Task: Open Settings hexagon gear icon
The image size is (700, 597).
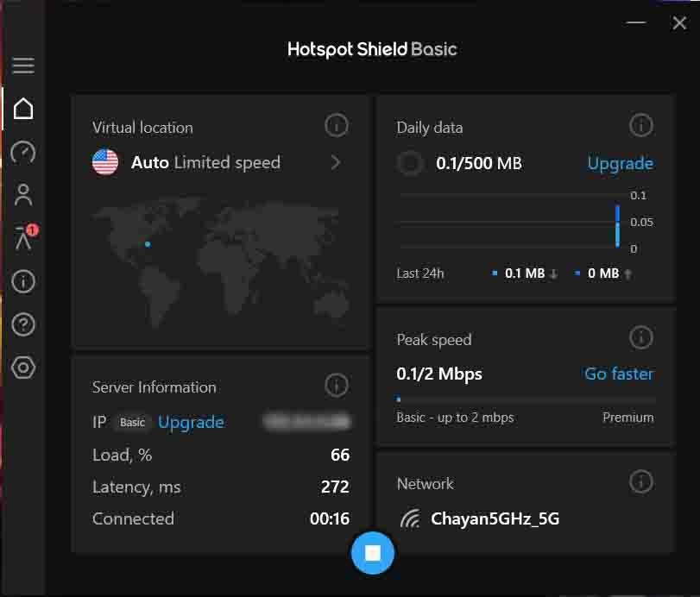Action: click(23, 368)
